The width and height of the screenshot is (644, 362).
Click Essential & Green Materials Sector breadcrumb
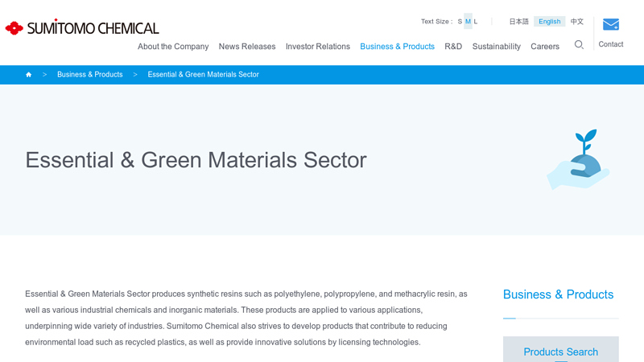204,74
